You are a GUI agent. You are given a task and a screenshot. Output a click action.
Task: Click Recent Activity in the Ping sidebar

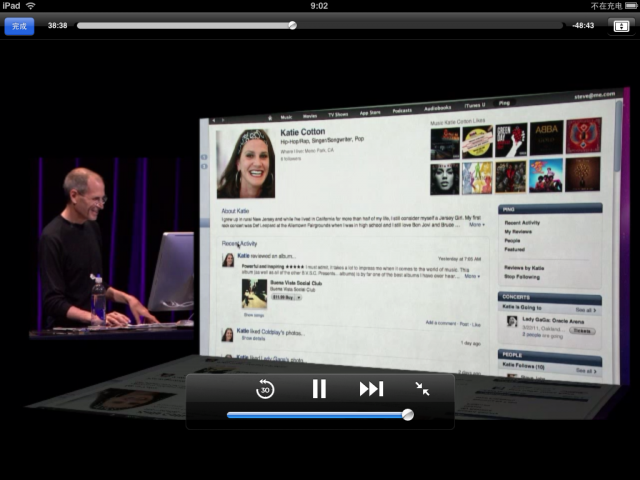point(522,223)
